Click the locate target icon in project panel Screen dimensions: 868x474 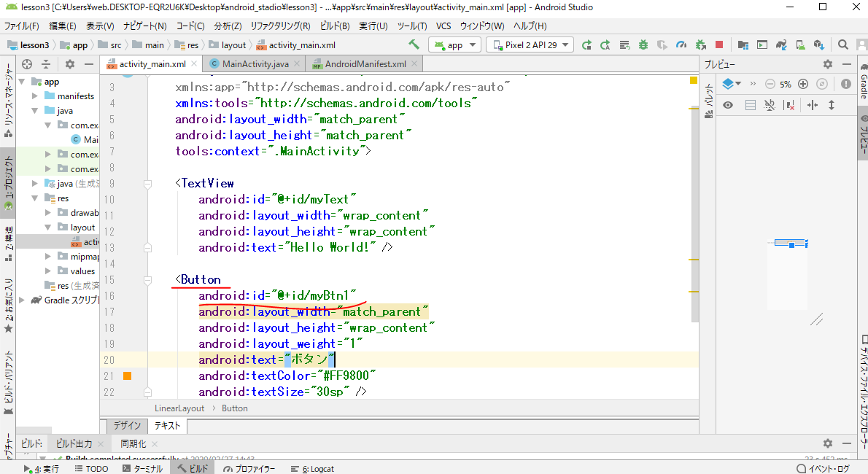[28, 64]
